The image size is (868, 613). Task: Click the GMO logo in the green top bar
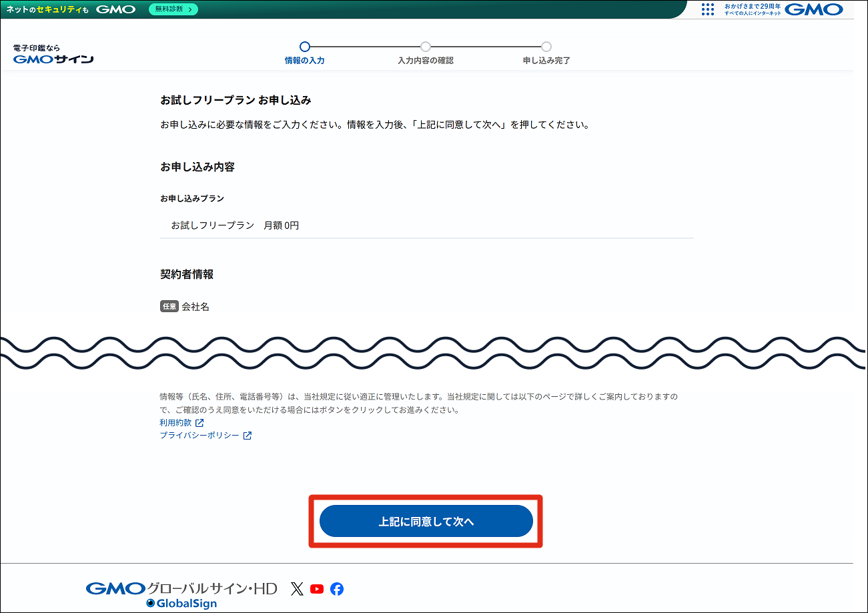pos(117,9)
